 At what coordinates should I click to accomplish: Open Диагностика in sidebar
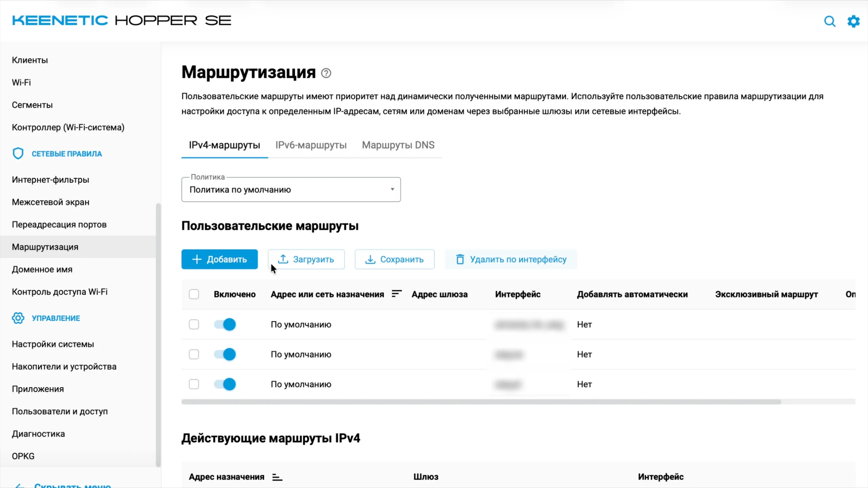tap(78, 434)
